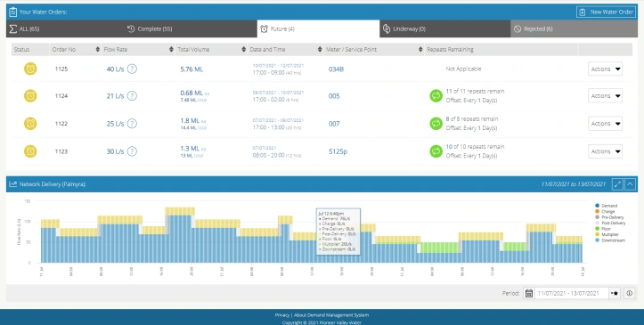Open meter 007 link
The height and width of the screenshot is (325, 644).
pos(334,124)
